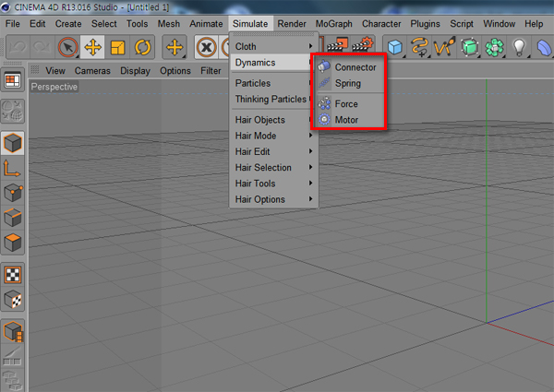The image size is (554, 392).
Task: Expand the Thinking Particles submenu
Action: (271, 99)
